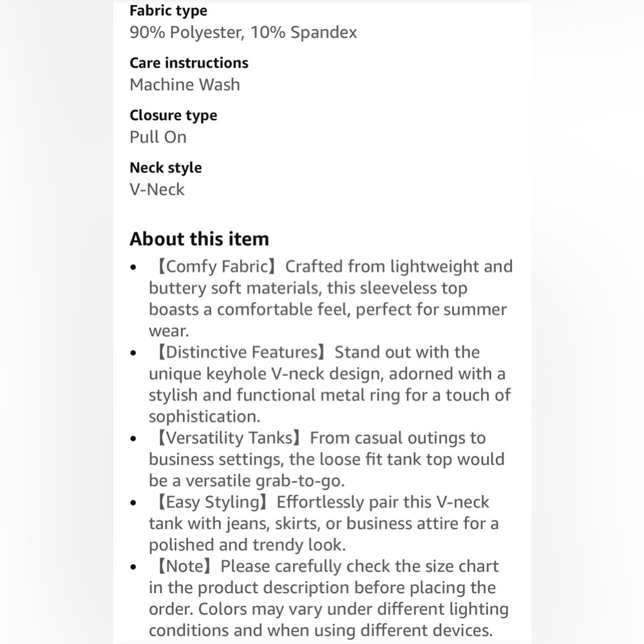Select the 'V-Neck' value text
Viewport: 644px width, 644px height.
click(x=157, y=189)
